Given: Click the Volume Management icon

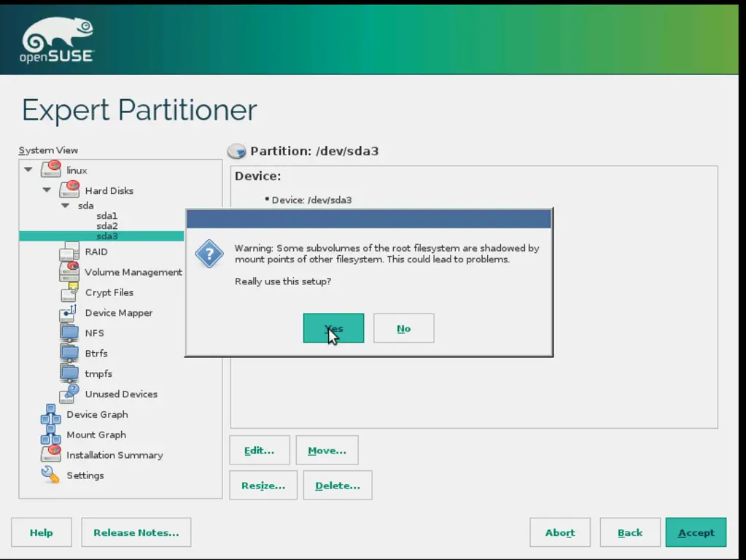Looking at the screenshot, I should click(x=69, y=271).
